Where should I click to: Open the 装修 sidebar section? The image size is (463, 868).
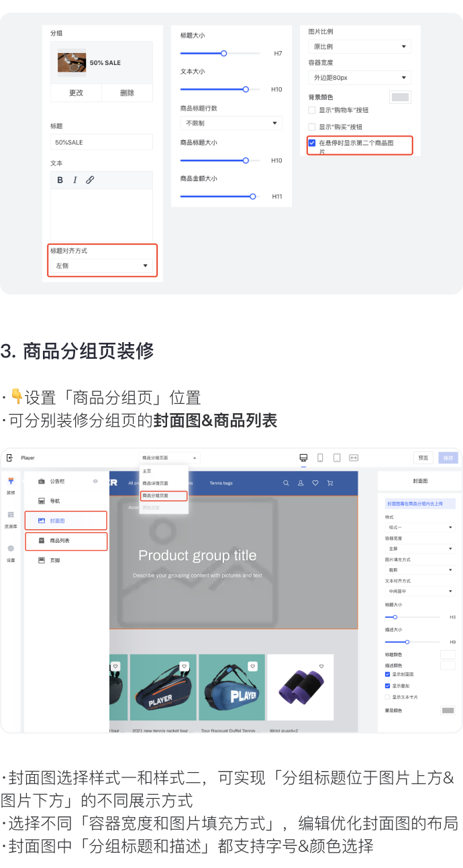[x=11, y=486]
